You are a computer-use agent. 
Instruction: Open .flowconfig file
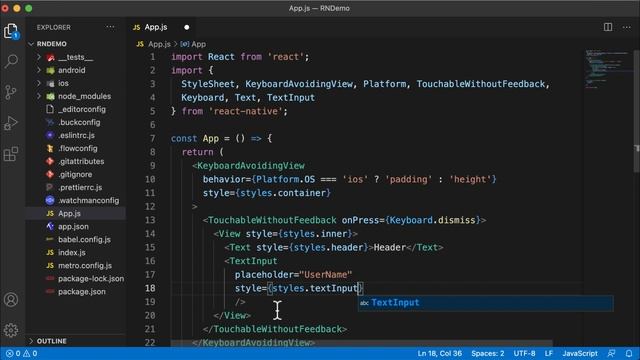click(78, 148)
